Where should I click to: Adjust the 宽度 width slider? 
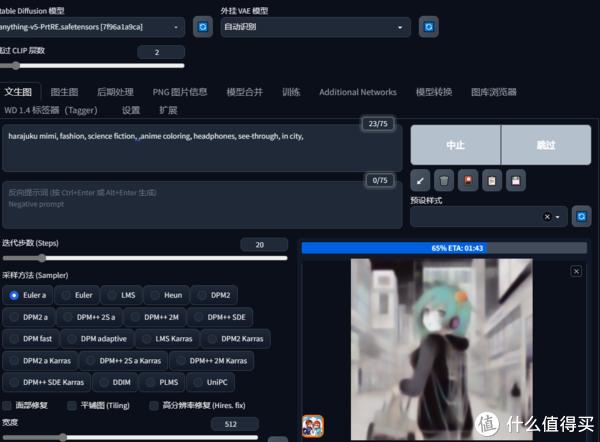(x=130, y=437)
